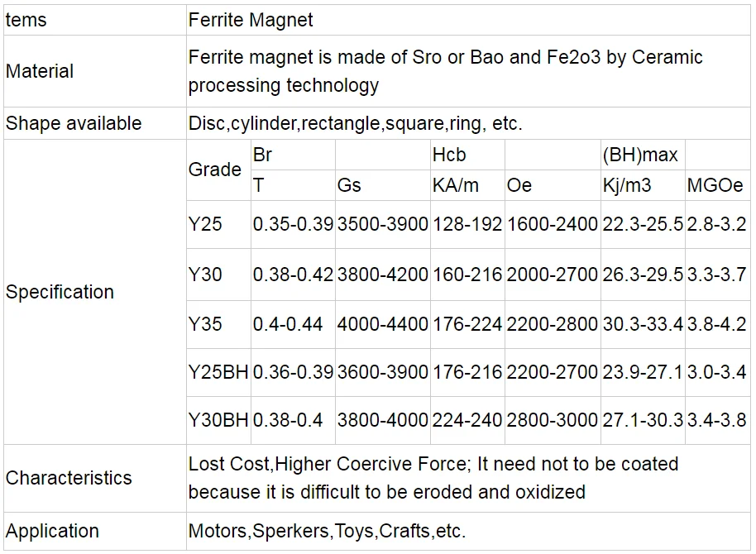The width and height of the screenshot is (756, 554).
Task: Select the KA/m unit header cell
Action: [x=456, y=185]
